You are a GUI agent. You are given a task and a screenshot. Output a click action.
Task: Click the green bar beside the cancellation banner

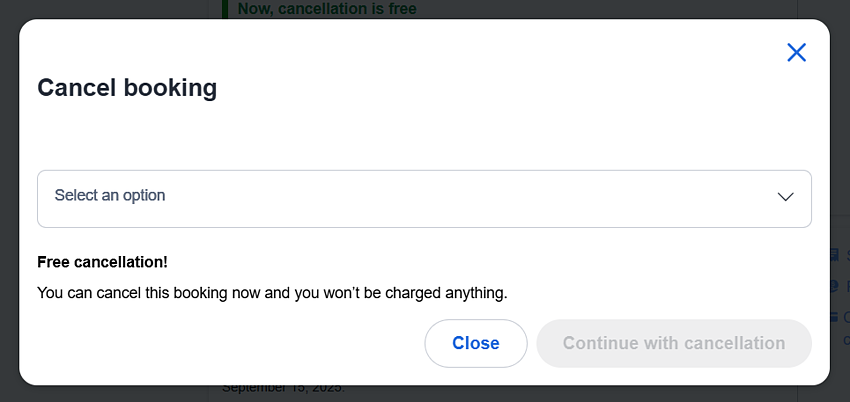click(224, 9)
